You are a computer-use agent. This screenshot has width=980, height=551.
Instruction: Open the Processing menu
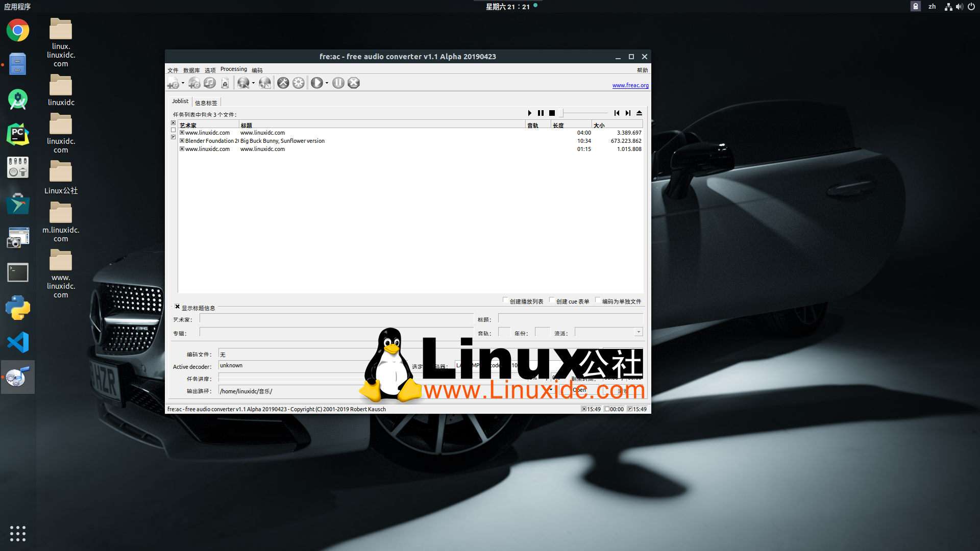234,69
